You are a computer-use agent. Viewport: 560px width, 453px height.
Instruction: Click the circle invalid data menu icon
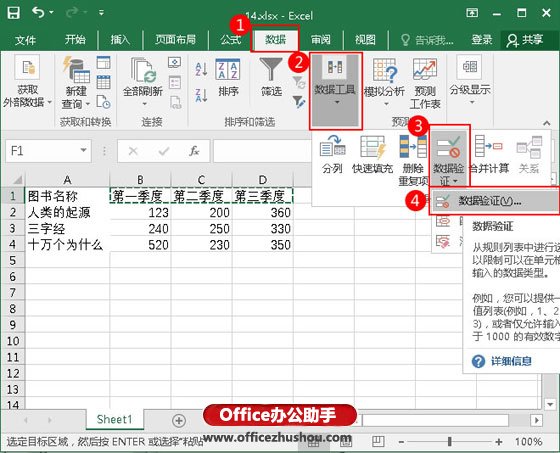(x=443, y=221)
